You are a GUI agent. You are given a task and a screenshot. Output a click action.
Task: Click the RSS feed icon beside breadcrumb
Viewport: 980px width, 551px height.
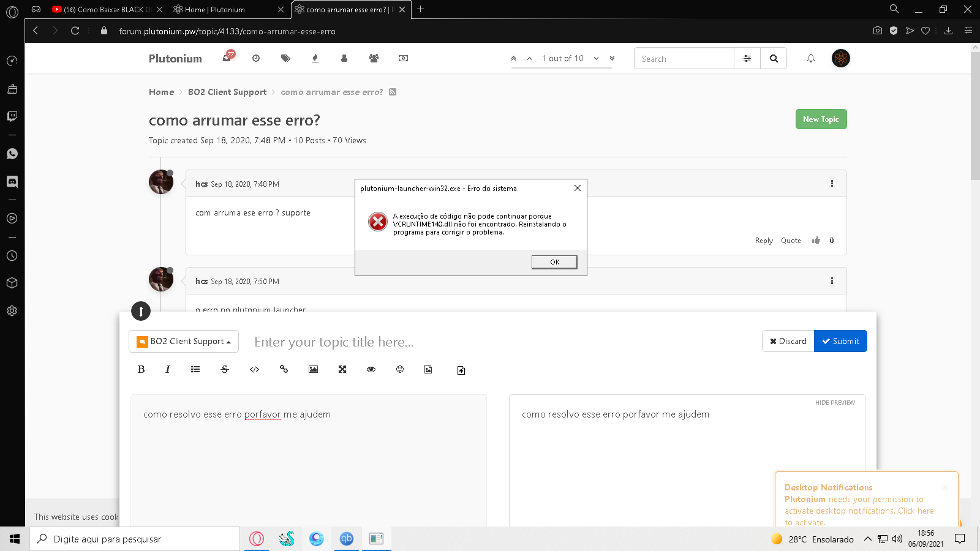coord(393,92)
